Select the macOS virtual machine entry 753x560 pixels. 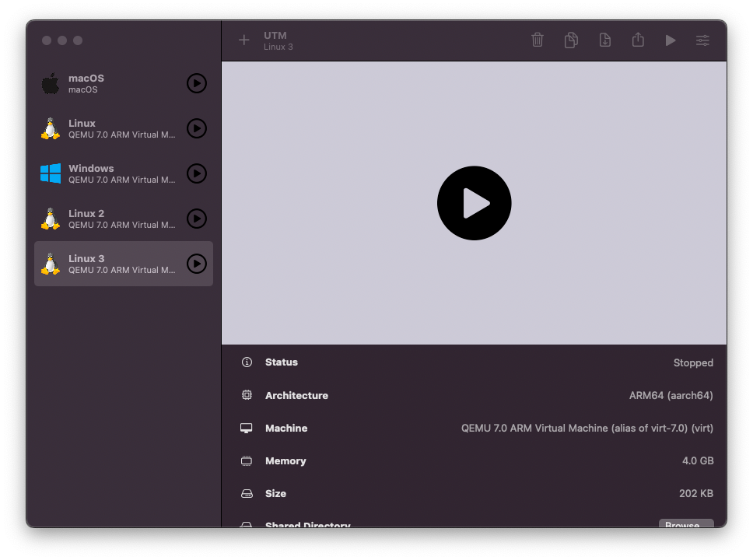click(124, 83)
